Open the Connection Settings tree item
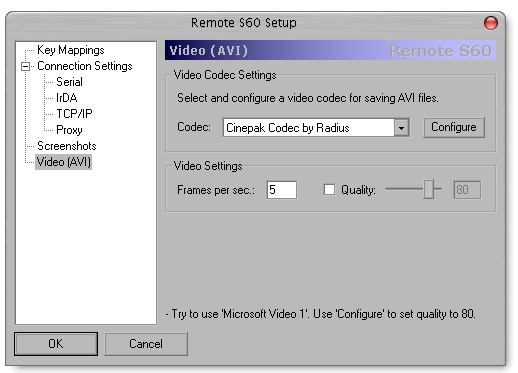Viewport: 518px width, 373px height. point(85,66)
